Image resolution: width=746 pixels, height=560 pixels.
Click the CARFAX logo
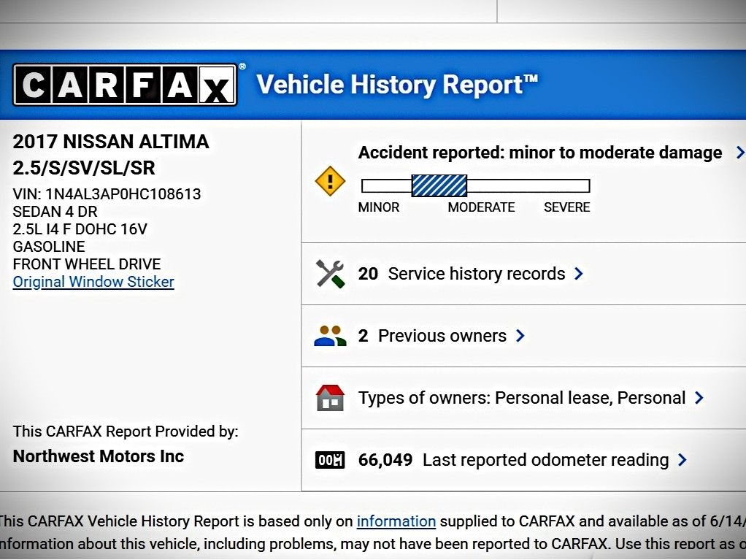pyautogui.click(x=125, y=85)
